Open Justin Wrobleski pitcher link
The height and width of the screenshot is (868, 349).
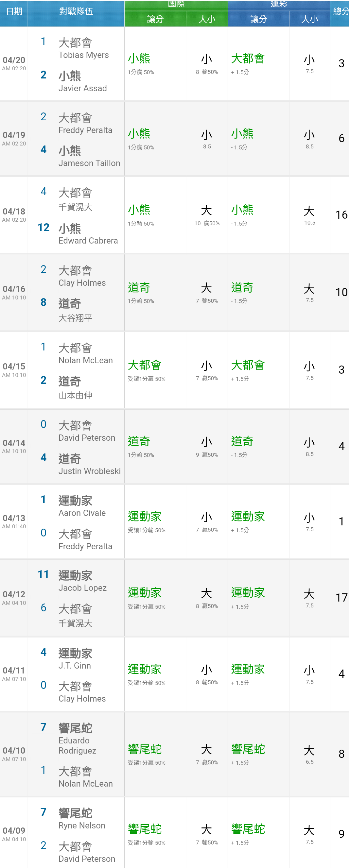coord(89,471)
